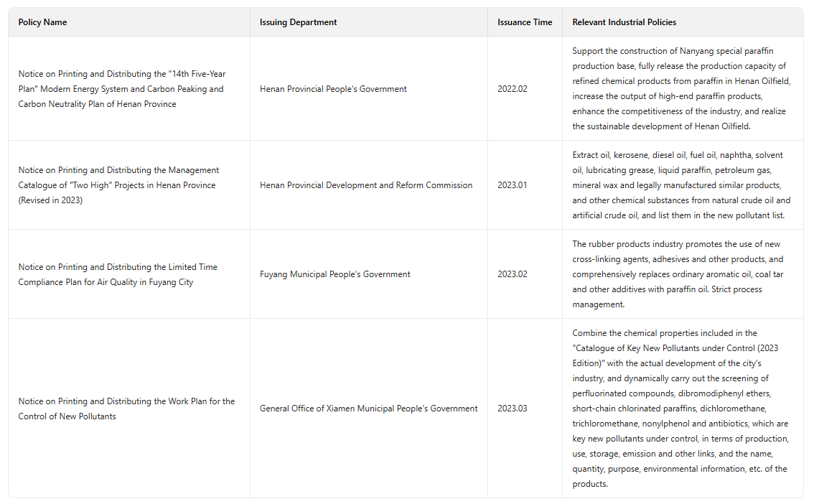Click the Issuance Time column header
Image resolution: width=814 pixels, height=504 pixels.
[525, 22]
